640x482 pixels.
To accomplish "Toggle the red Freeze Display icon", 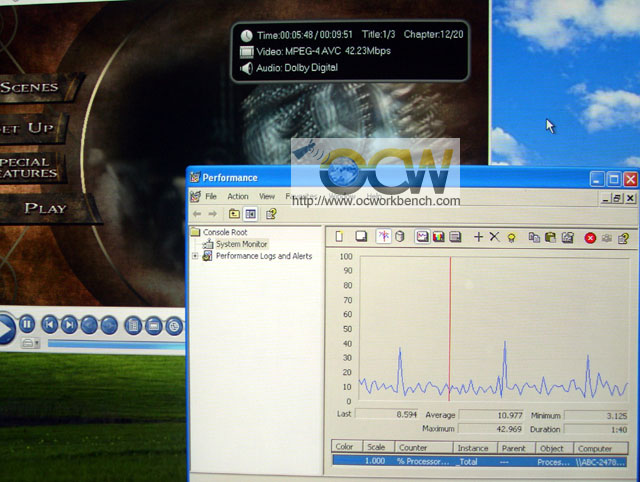I will [590, 238].
